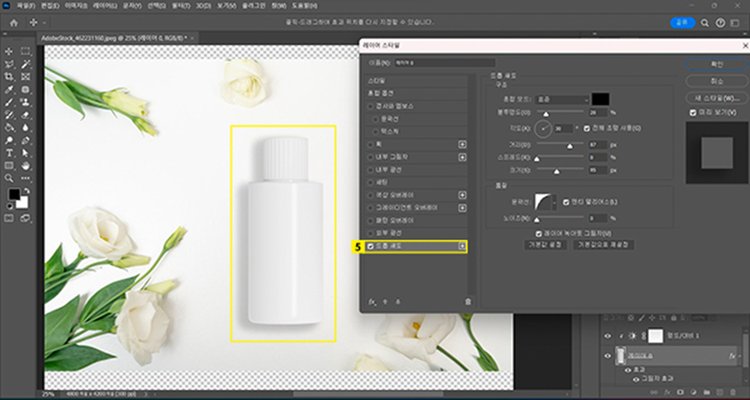Click the fx icon at bottom of styles list
750x400 pixels.
372,300
